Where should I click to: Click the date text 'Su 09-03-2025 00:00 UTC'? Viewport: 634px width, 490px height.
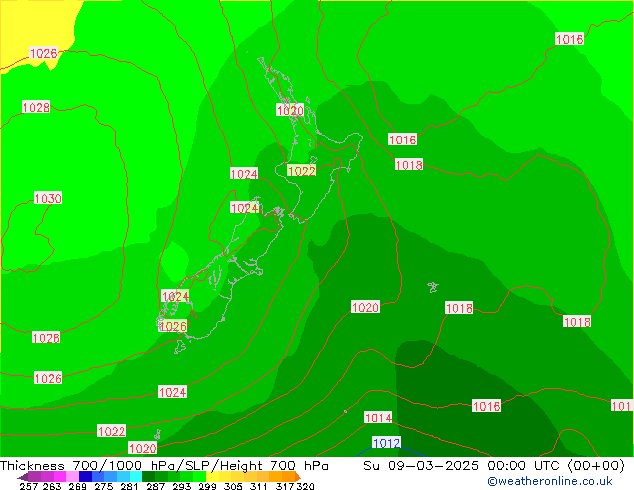463,466
